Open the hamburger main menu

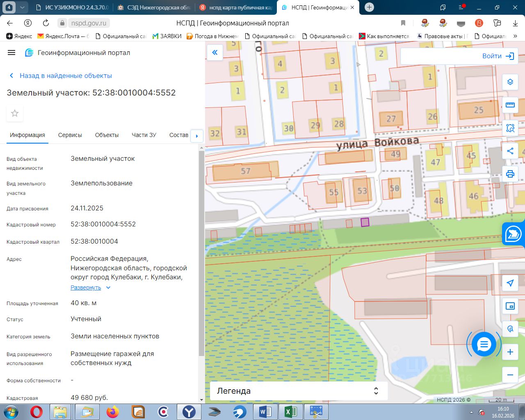pyautogui.click(x=11, y=52)
